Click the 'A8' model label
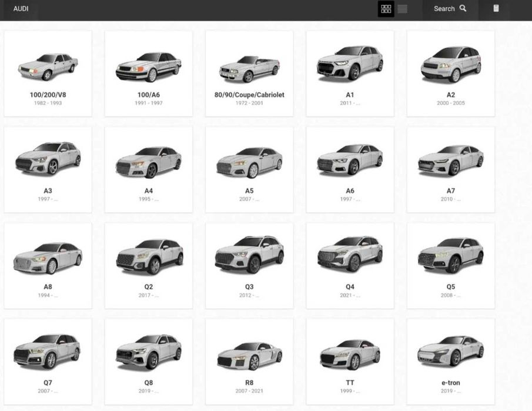The height and width of the screenshot is (411, 532). point(48,287)
